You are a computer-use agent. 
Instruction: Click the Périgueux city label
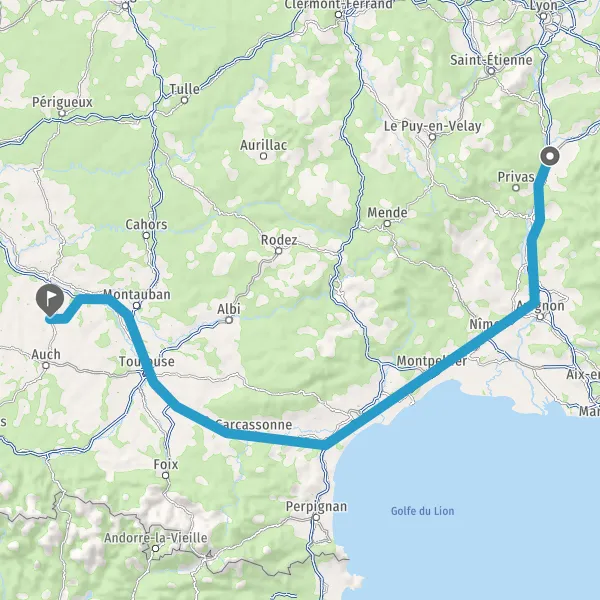pyautogui.click(x=62, y=102)
